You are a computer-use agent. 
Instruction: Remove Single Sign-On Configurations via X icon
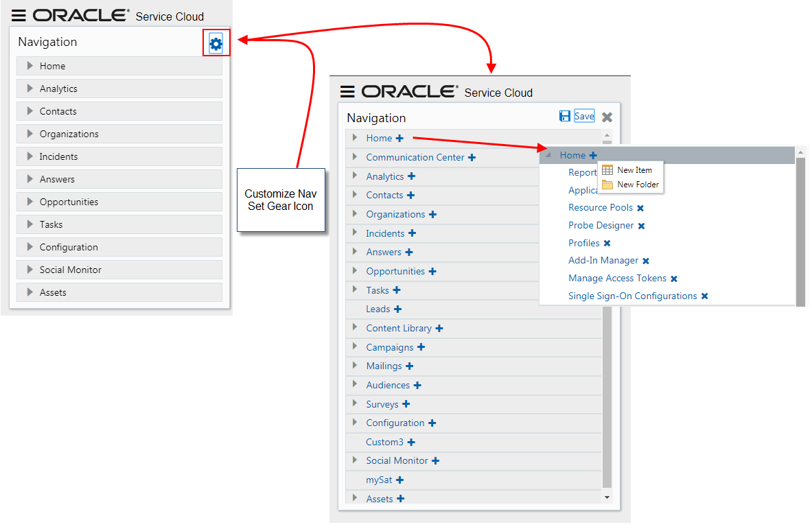[x=705, y=295]
